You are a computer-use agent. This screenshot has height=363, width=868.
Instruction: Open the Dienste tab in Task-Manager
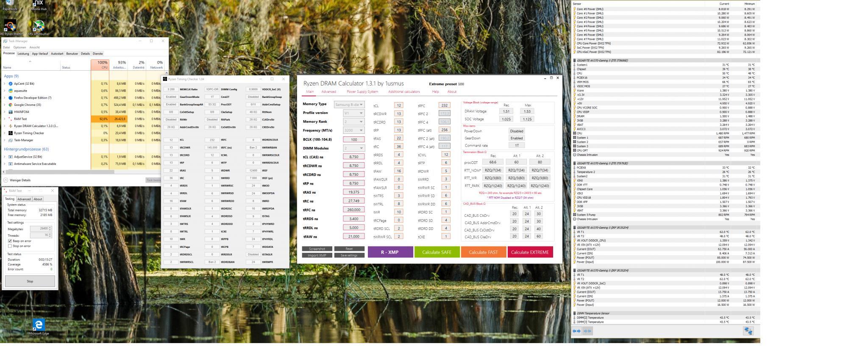pyautogui.click(x=98, y=54)
